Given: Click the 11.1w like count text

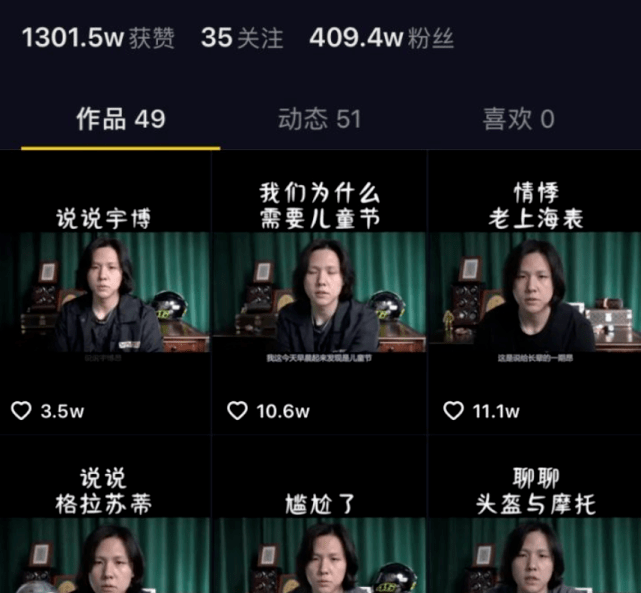Looking at the screenshot, I should (x=496, y=412).
